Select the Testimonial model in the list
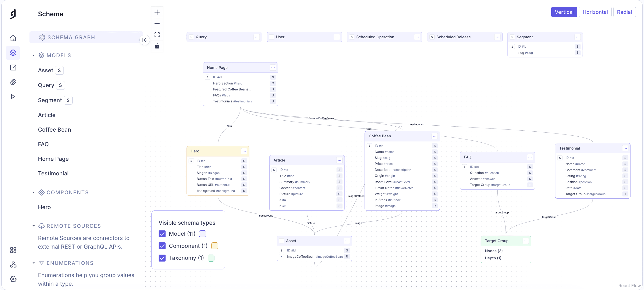 pyautogui.click(x=53, y=173)
